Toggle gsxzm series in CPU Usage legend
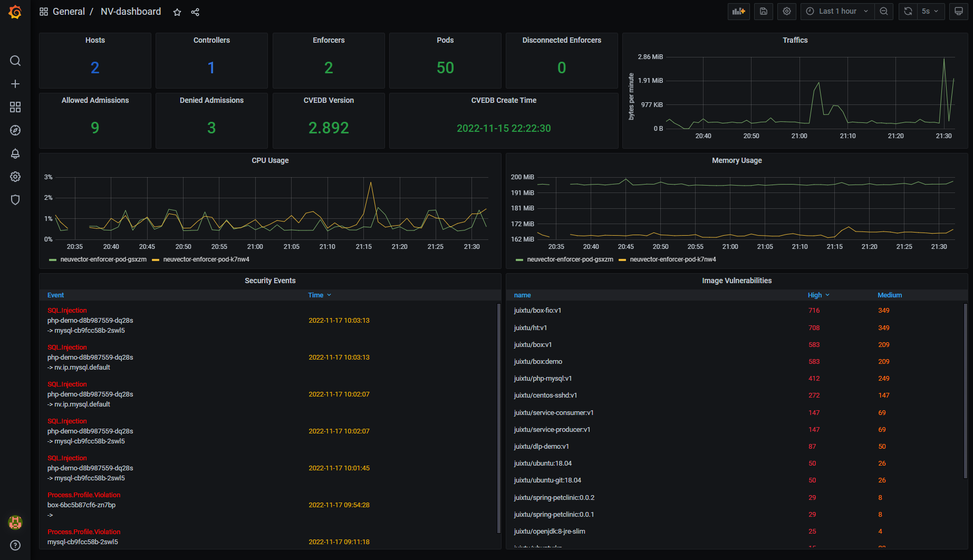Image resolution: width=973 pixels, height=560 pixels. click(x=103, y=259)
